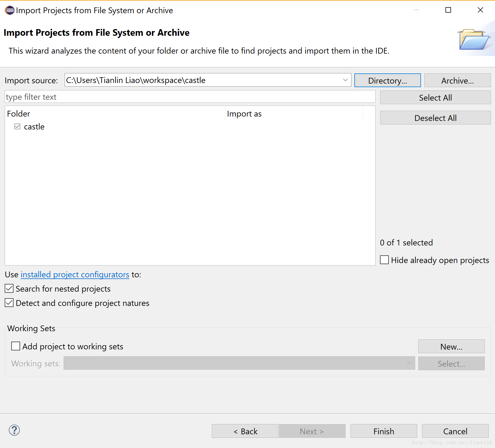Screen dimensions: 495x448
Task: Expand the Import source dropdown arrow
Action: (345, 80)
